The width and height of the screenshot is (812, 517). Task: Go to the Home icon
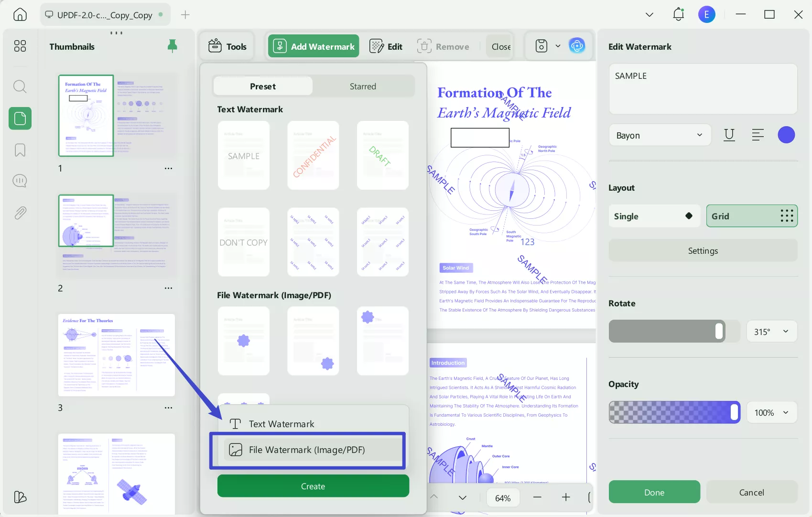pos(20,14)
